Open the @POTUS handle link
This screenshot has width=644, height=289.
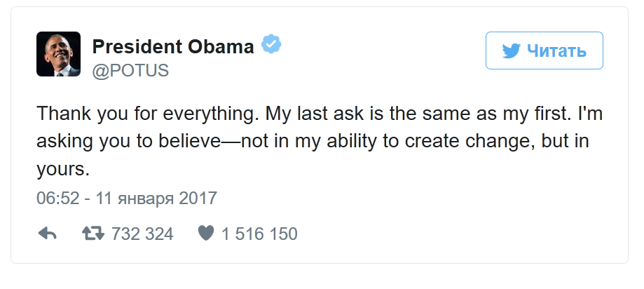130,71
